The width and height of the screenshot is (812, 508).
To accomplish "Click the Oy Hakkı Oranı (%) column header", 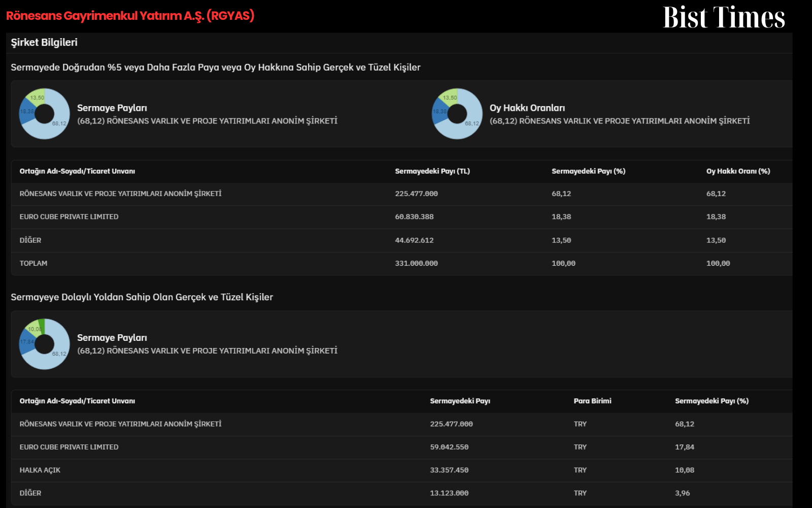I will click(x=738, y=171).
